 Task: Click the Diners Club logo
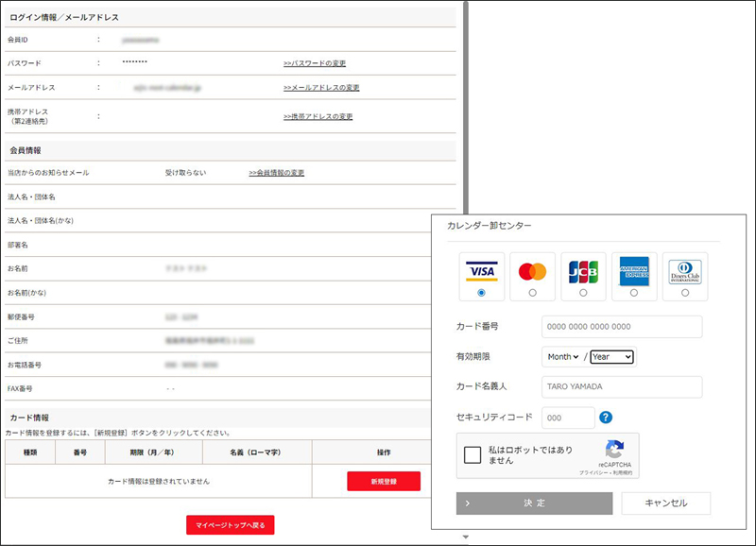pos(684,272)
